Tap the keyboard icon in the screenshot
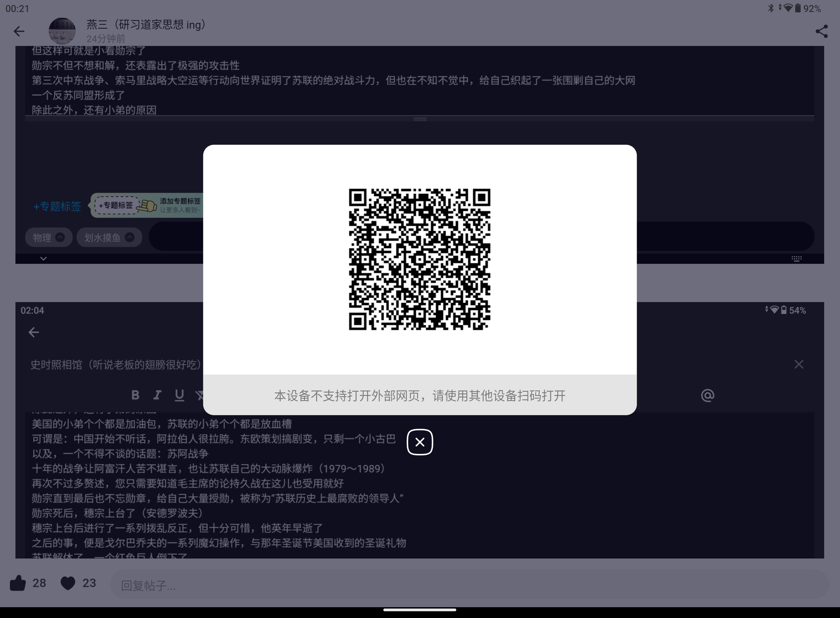The image size is (840, 618). point(796,258)
